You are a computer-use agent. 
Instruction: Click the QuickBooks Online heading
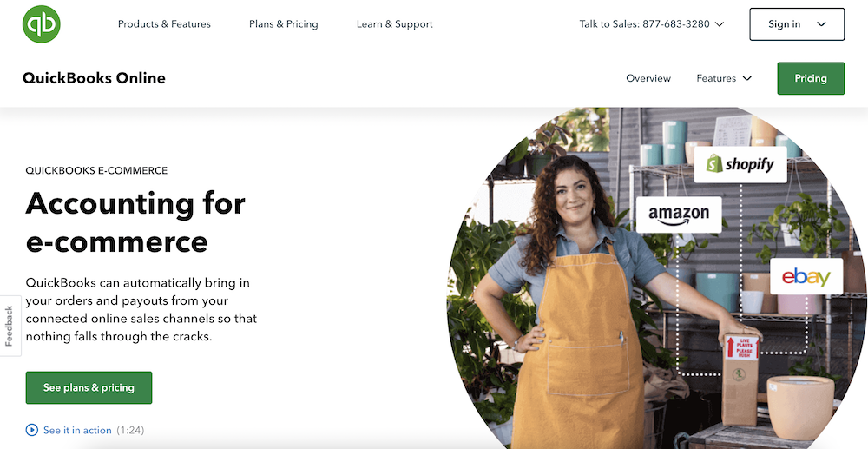point(94,78)
